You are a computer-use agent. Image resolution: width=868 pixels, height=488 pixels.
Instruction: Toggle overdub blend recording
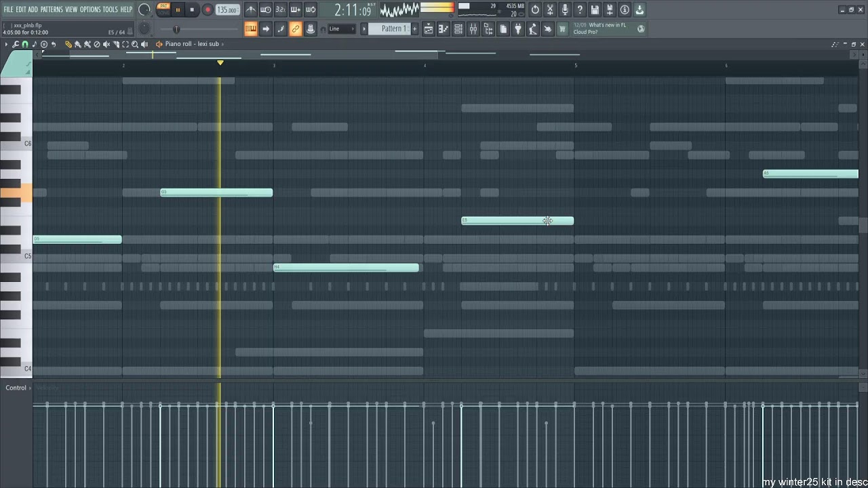tap(296, 9)
